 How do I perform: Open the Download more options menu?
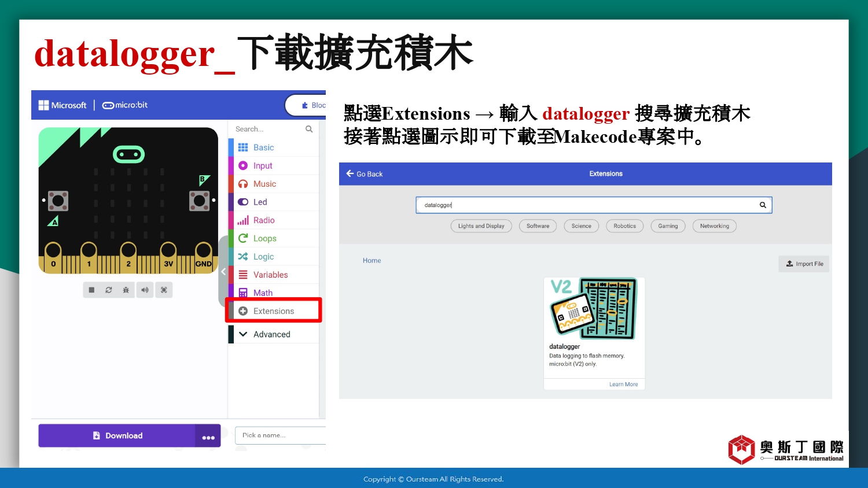(x=208, y=436)
